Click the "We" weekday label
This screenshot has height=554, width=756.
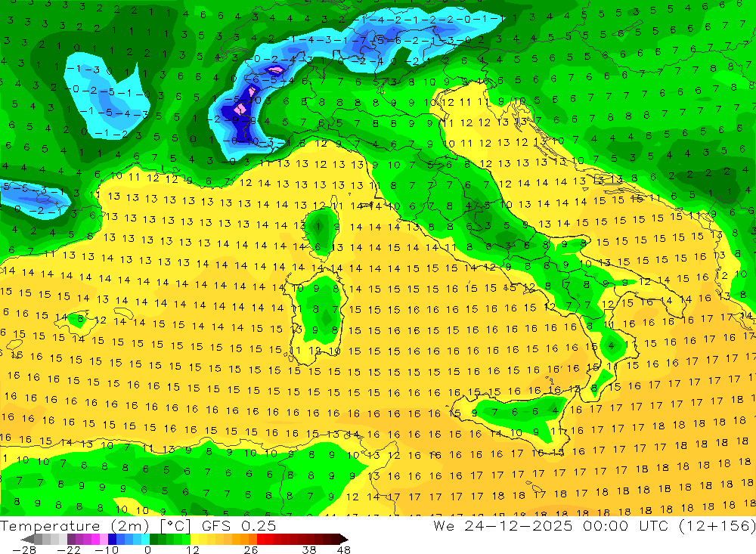(444, 525)
